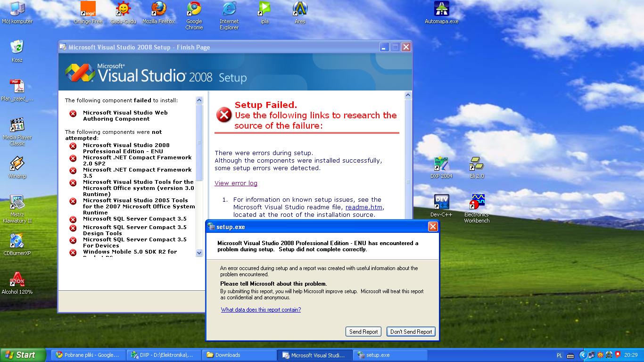
Task: Click the component list scroll-down arrow
Action: point(198,253)
